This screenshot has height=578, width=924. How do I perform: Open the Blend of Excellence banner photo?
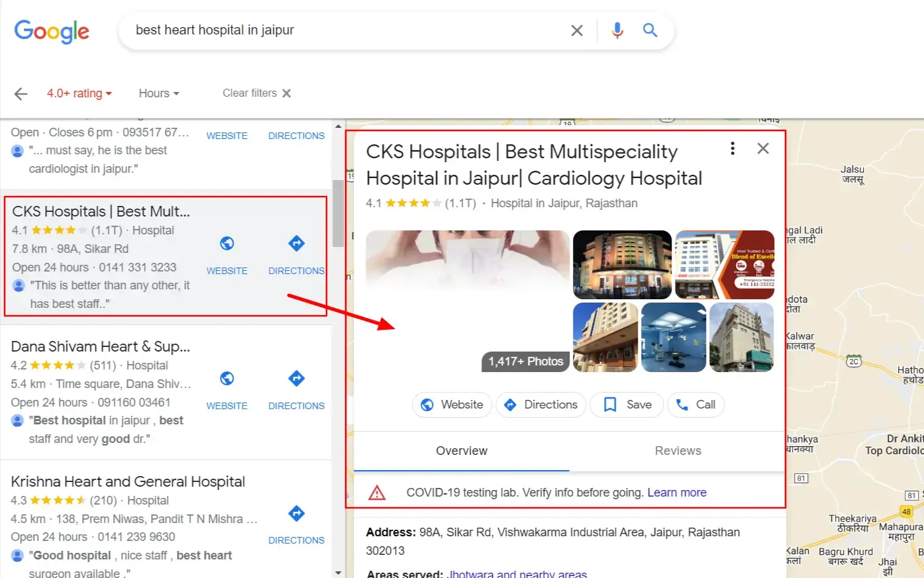(x=725, y=265)
